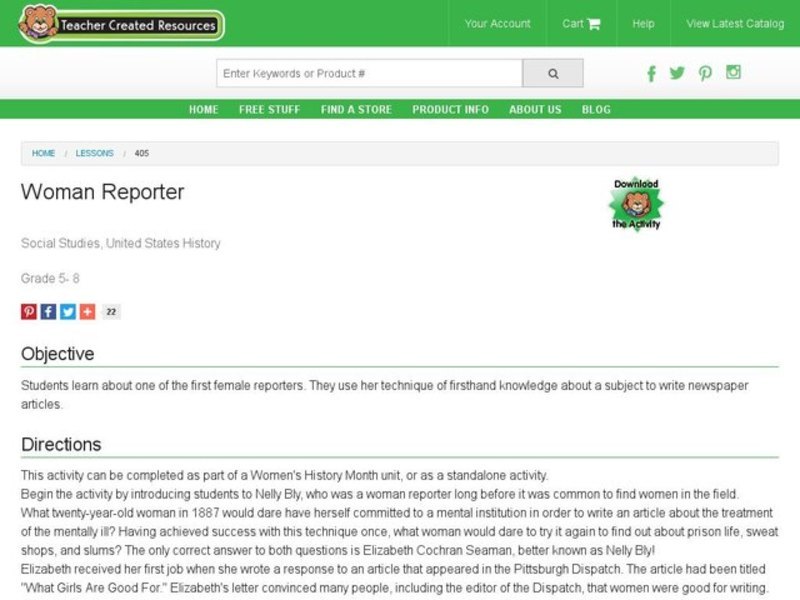Select ABOUT US in the navigation bar
Screen dimensions: 800x600
coord(535,109)
